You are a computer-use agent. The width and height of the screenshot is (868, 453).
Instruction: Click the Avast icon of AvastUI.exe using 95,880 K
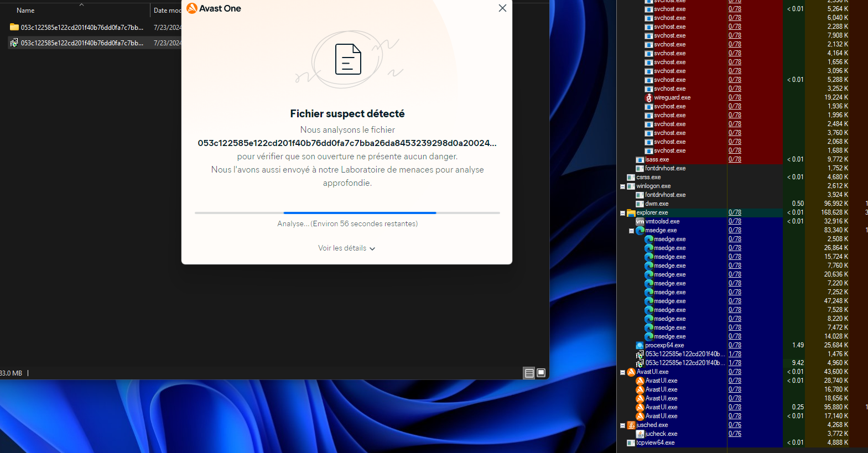click(640, 407)
